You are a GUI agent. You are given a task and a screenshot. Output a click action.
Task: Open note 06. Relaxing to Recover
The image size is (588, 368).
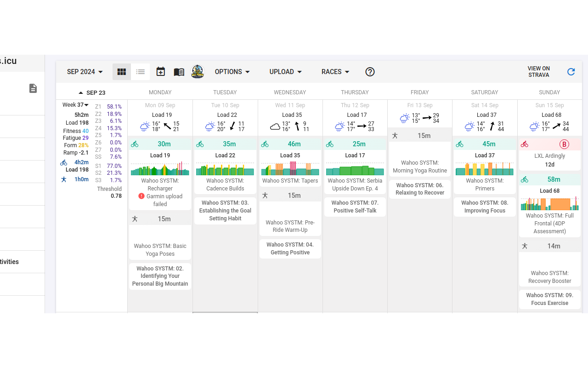coord(420,189)
